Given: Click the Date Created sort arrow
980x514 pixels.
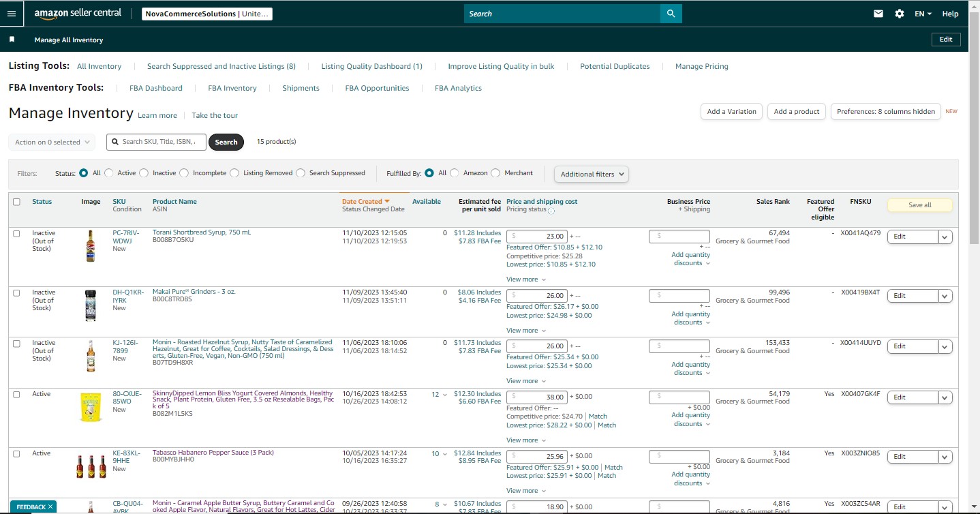Looking at the screenshot, I should click(387, 201).
